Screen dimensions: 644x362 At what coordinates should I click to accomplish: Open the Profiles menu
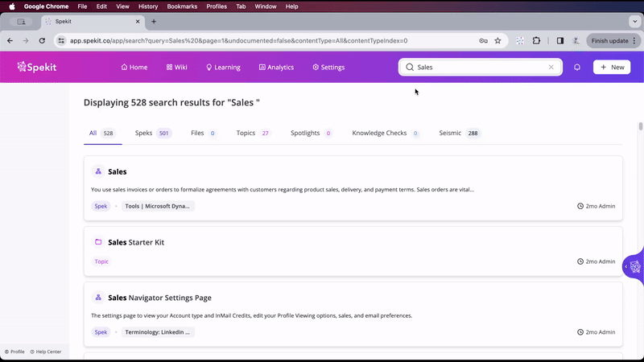pyautogui.click(x=217, y=6)
